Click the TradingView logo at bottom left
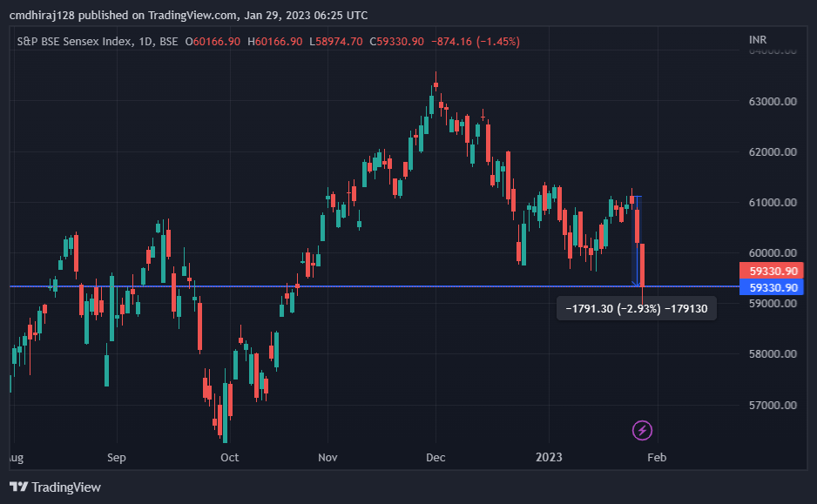The image size is (817, 504). click(55, 487)
